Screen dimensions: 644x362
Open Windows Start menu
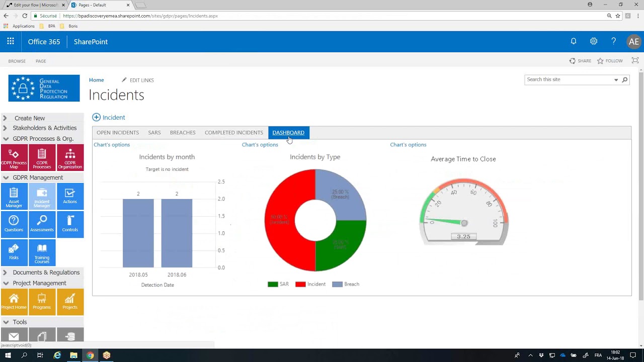(8, 355)
